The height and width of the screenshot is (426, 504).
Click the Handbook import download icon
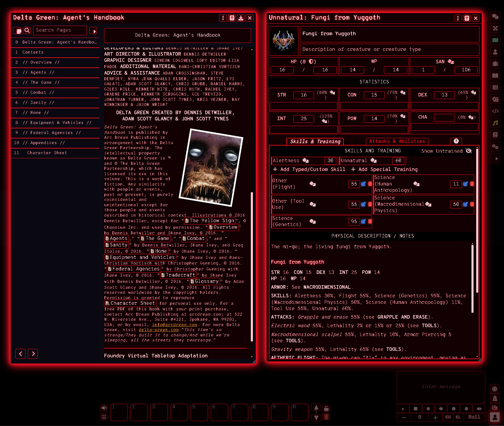tap(241, 18)
